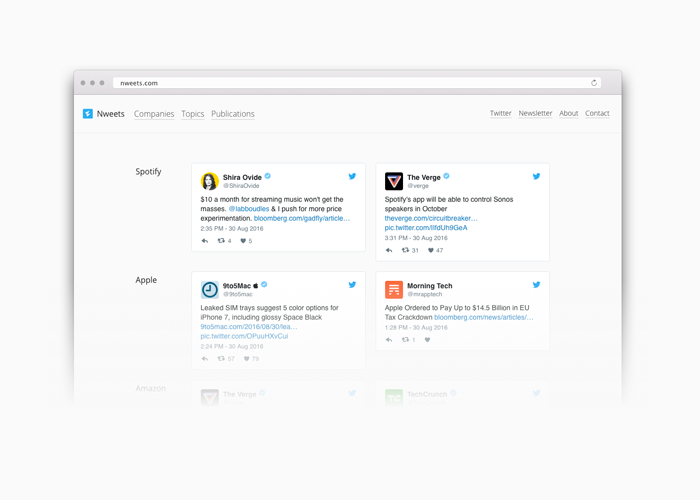Open the Publications menu item
The height and width of the screenshot is (500, 700).
[x=233, y=114]
